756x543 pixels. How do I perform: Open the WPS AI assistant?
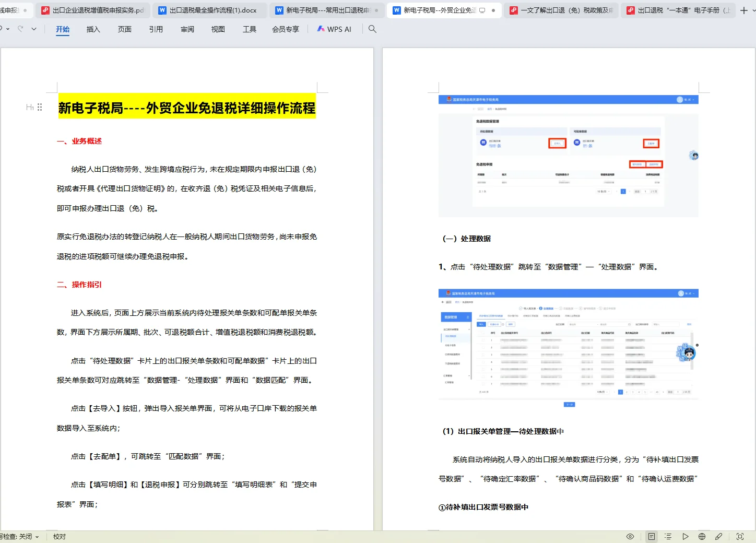[x=334, y=29]
